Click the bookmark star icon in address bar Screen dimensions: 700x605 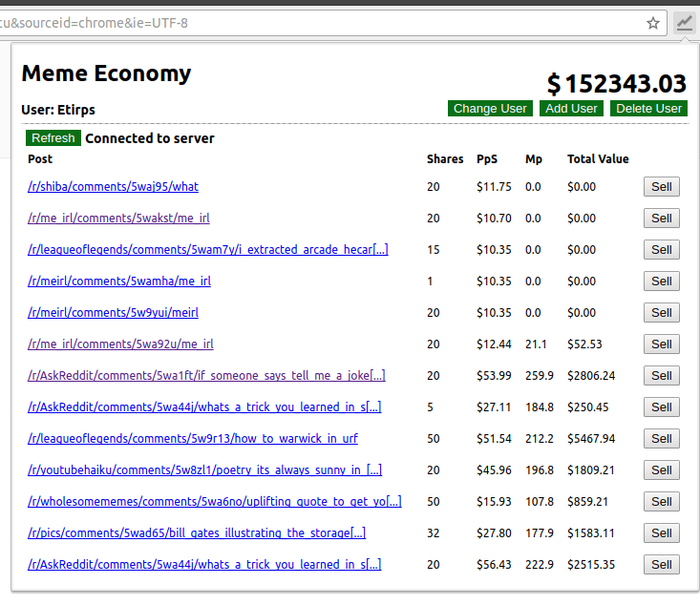tap(652, 23)
